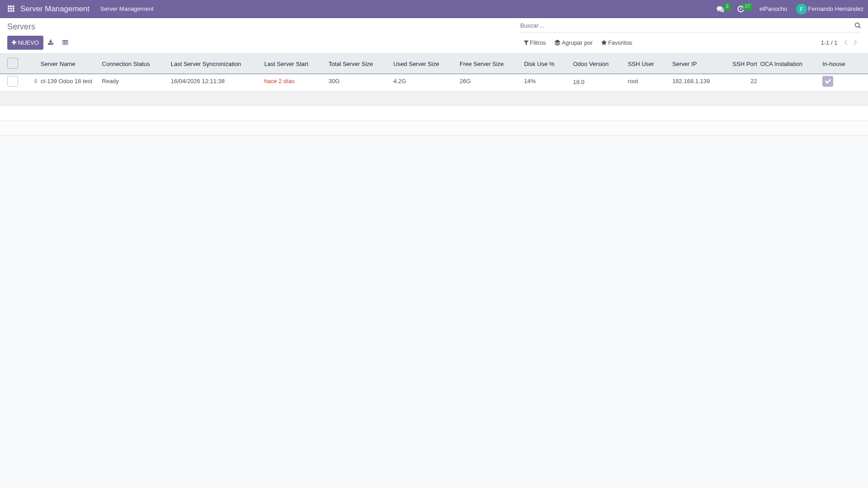Click the search magnifier icon
Screen dimensions: 868x488
857,26
